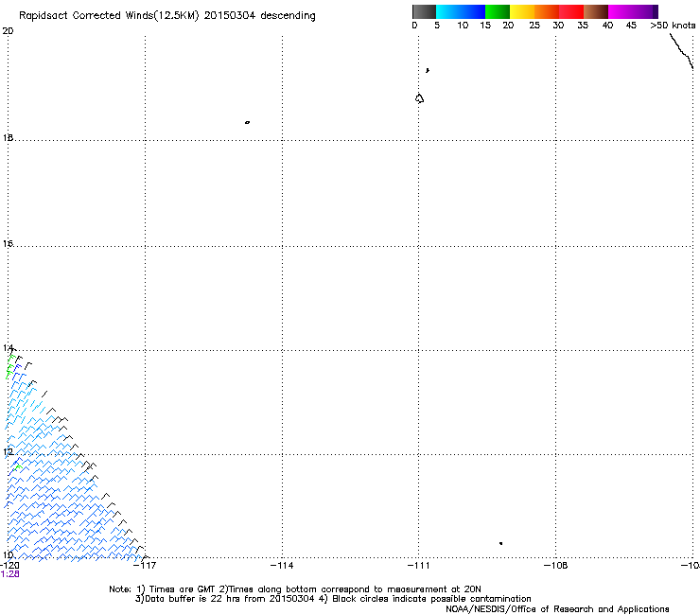Click the yellow 20-25 knots color segment

[x=522, y=11]
